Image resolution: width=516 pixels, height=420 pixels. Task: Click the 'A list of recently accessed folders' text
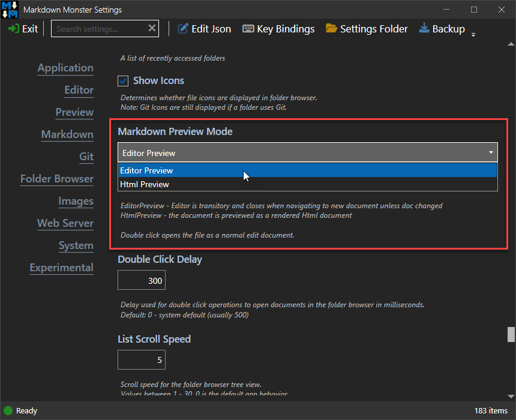click(173, 58)
